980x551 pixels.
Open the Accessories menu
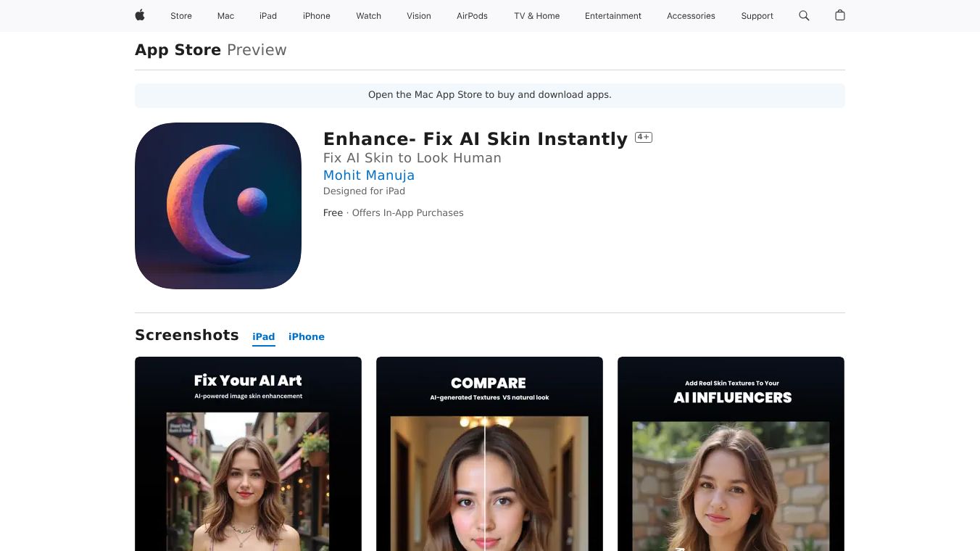(x=691, y=16)
